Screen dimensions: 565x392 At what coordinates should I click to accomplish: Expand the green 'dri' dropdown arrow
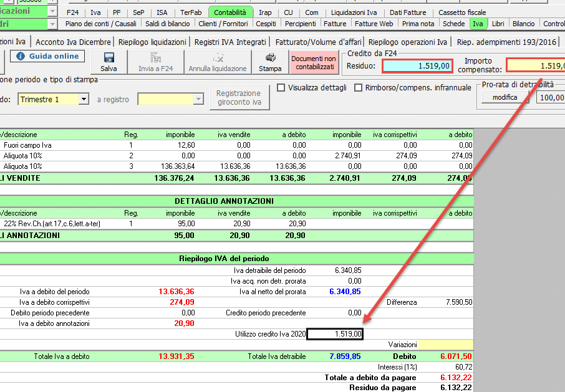tap(52, 24)
